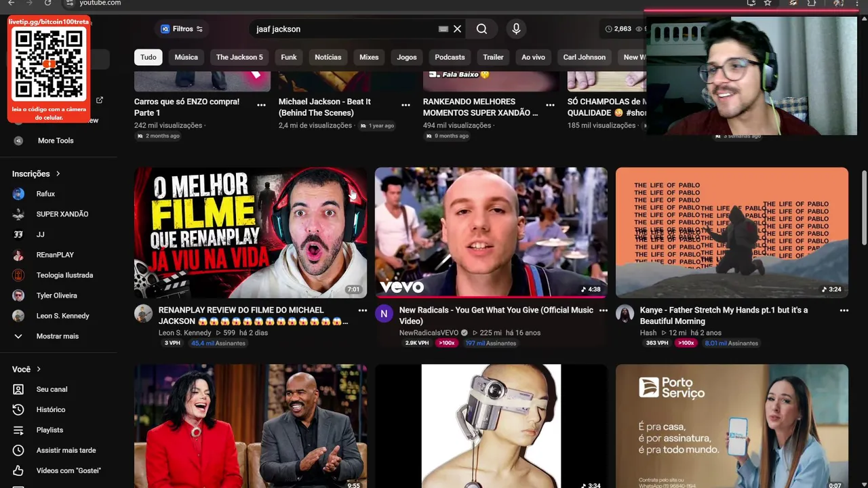Screen dimensions: 868x488
Task: Reload the page in browser toolbar
Action: 47,3
